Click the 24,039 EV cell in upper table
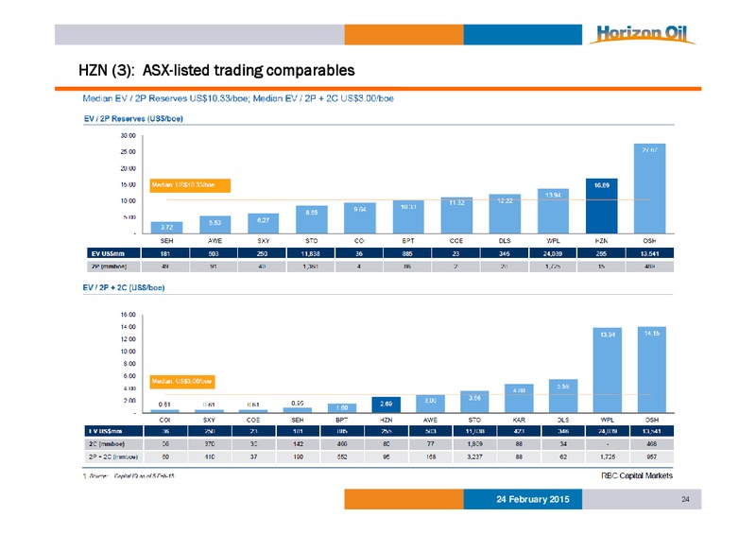756x534 pixels. click(x=553, y=253)
